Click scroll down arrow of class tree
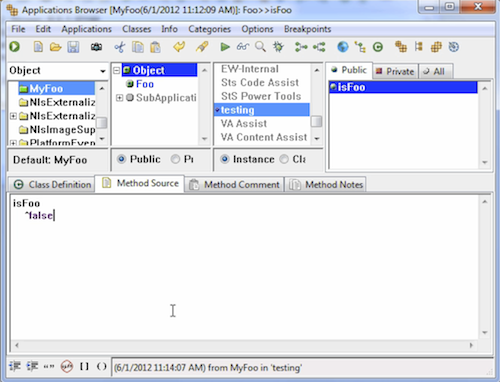The height and width of the screenshot is (382, 500). pyautogui.click(x=204, y=138)
